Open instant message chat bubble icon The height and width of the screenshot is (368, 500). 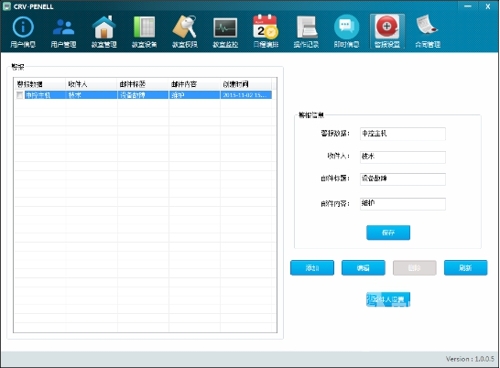(347, 27)
